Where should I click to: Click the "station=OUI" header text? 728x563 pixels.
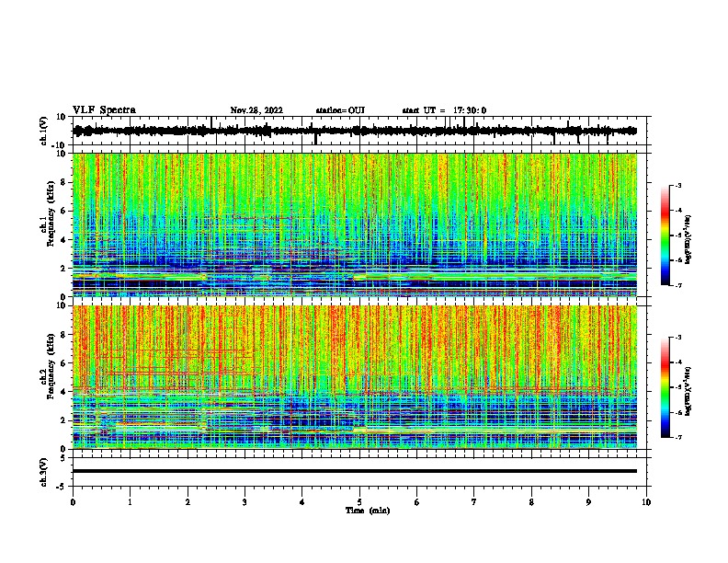[340, 110]
